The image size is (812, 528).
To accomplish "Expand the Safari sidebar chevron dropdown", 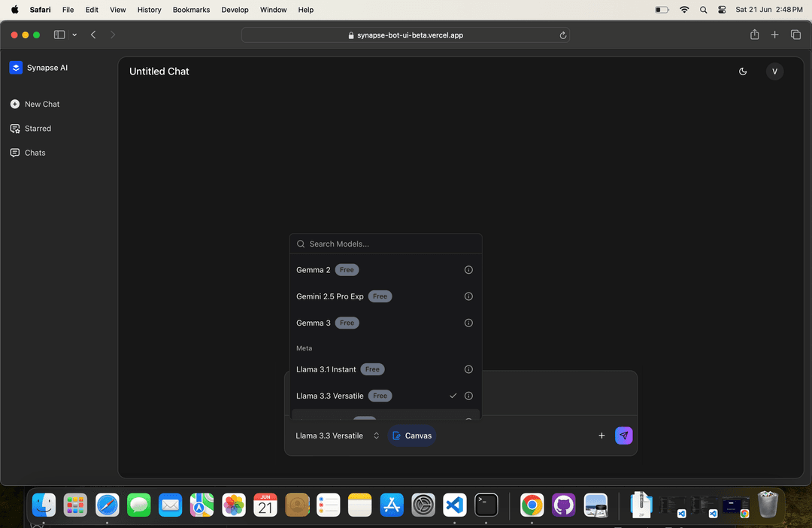I will 74,35.
